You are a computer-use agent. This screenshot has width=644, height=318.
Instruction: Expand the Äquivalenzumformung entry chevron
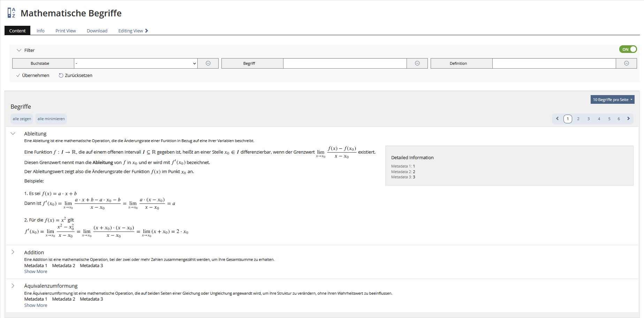tap(13, 286)
